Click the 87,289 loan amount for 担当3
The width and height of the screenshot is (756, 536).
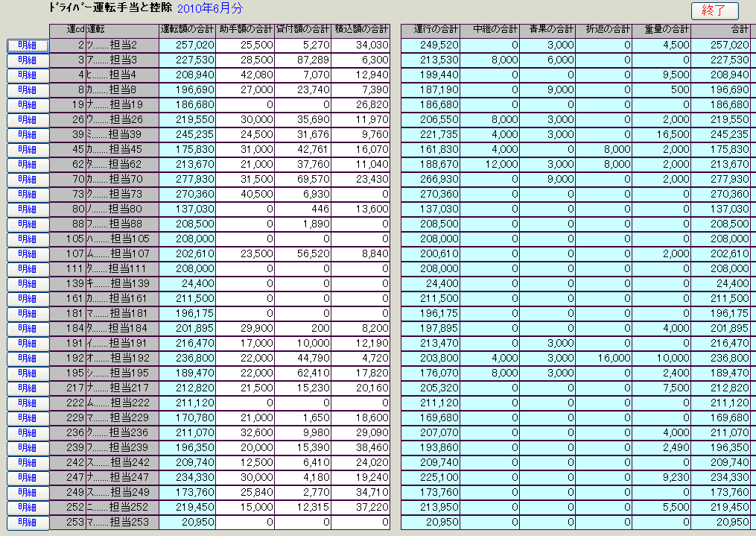coord(303,60)
